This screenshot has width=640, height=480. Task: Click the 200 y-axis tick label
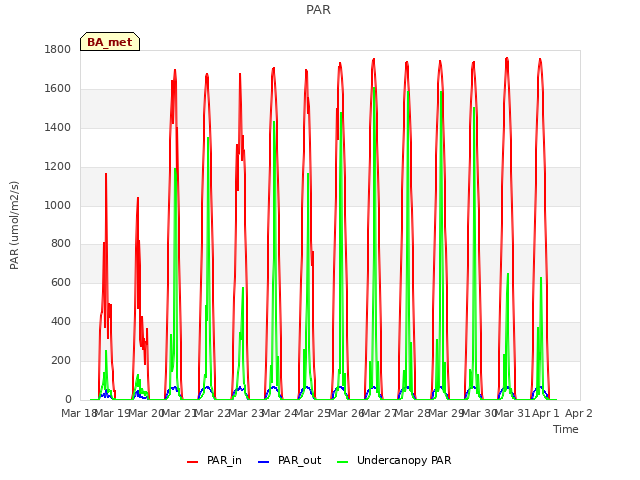point(61,360)
